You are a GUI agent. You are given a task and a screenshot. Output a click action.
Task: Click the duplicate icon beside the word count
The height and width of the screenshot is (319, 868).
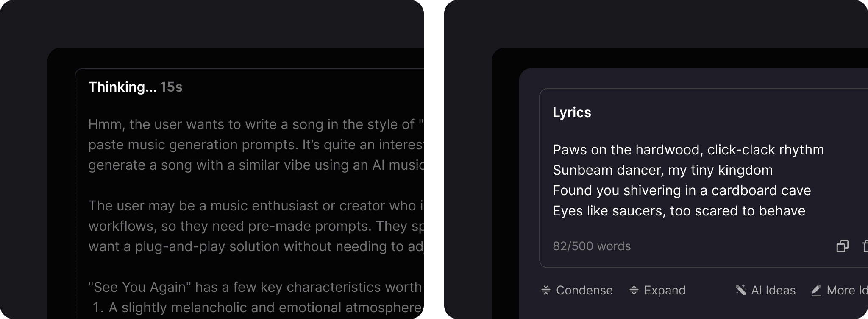tap(843, 246)
